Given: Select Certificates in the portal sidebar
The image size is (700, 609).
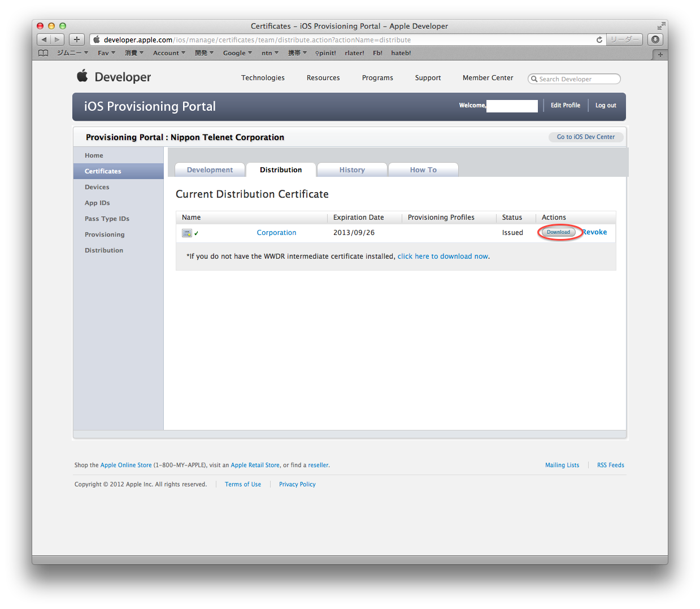Looking at the screenshot, I should pyautogui.click(x=119, y=171).
